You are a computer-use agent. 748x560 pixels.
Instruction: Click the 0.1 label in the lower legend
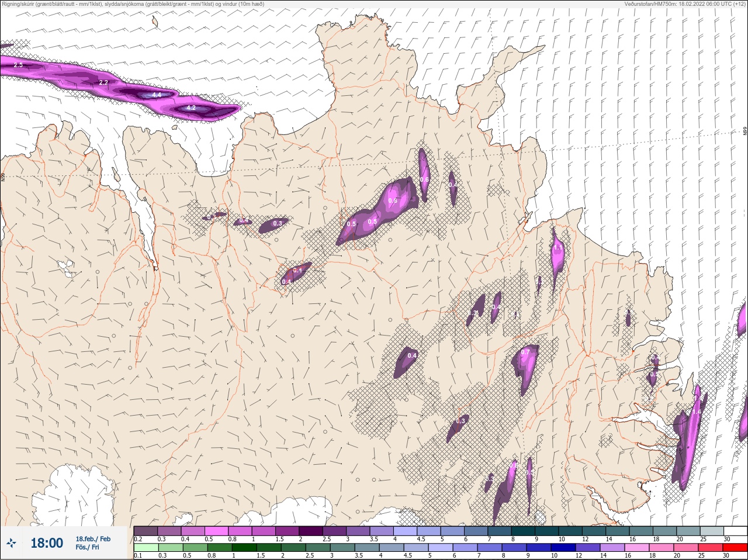[x=138, y=555]
